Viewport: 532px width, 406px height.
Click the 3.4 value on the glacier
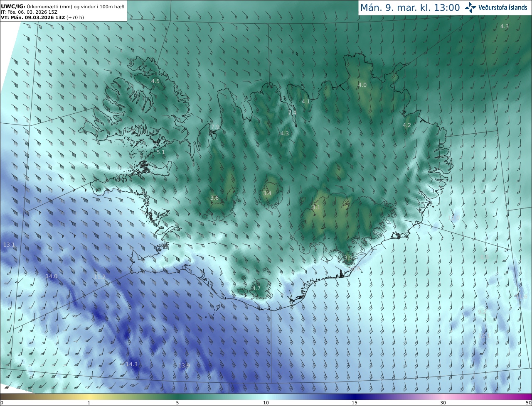(267, 193)
